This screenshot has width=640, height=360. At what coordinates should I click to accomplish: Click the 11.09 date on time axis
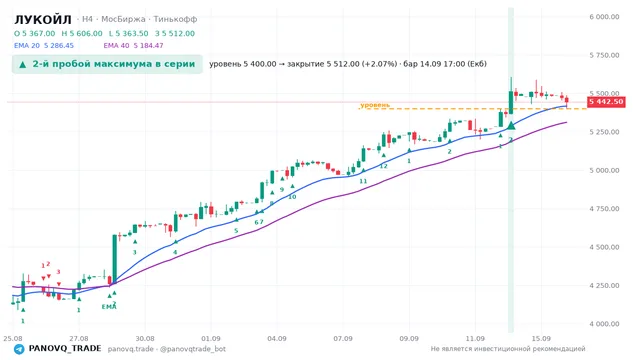(x=475, y=338)
